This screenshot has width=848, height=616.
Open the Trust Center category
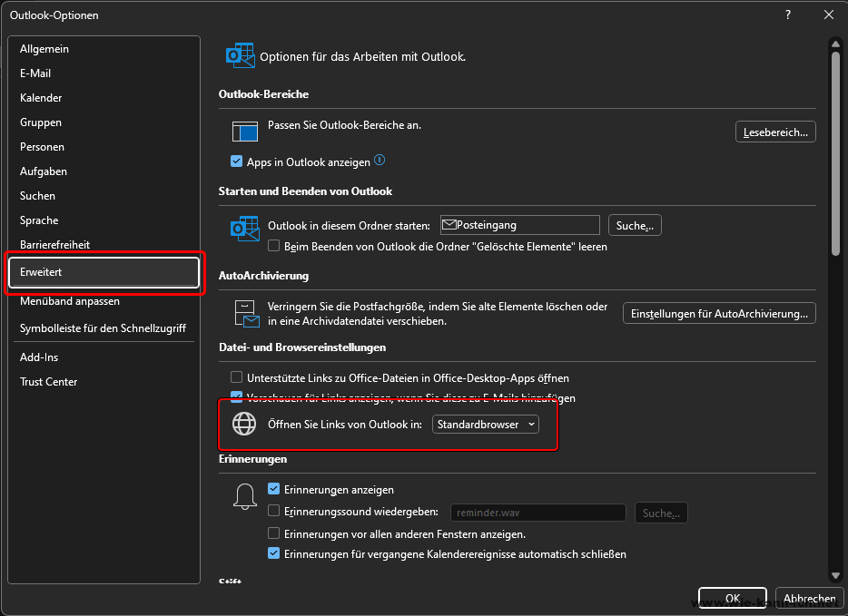pyautogui.click(x=48, y=382)
